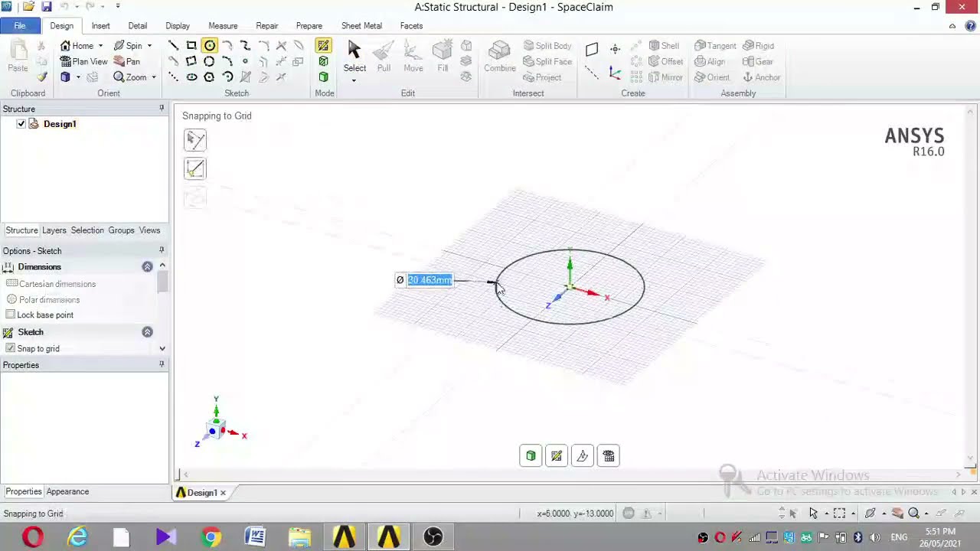The width and height of the screenshot is (980, 551).
Task: Click the Plan View button
Action: click(84, 62)
